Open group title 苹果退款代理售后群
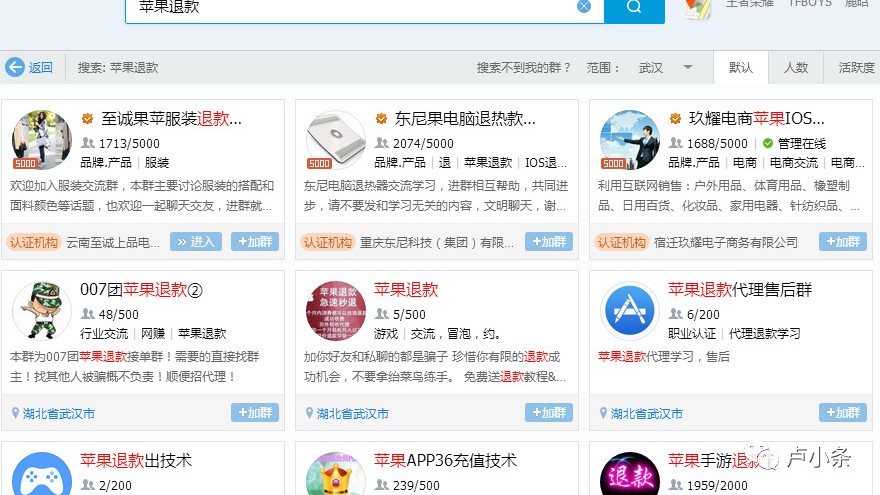This screenshot has width=880, height=495. coord(740,290)
